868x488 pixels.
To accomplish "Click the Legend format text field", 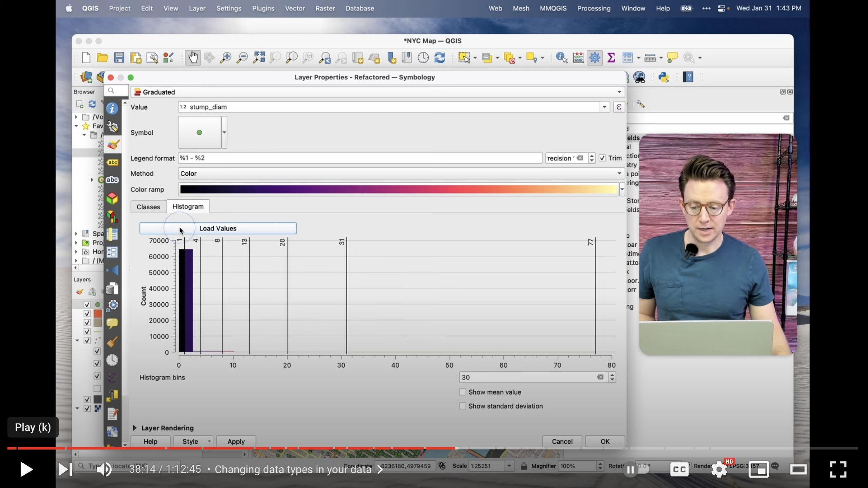I will 360,158.
